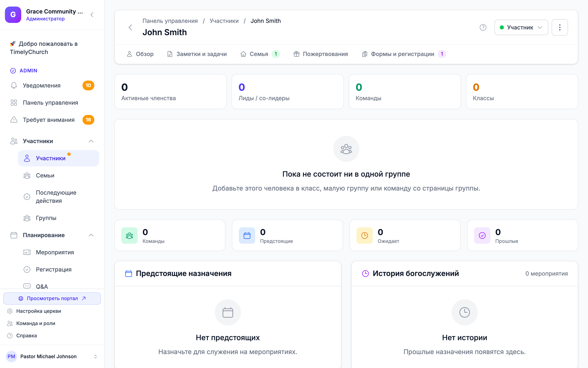The height and width of the screenshot is (368, 588).
Task: Click the yellow clock icon in Ожидает card
Action: [365, 235]
